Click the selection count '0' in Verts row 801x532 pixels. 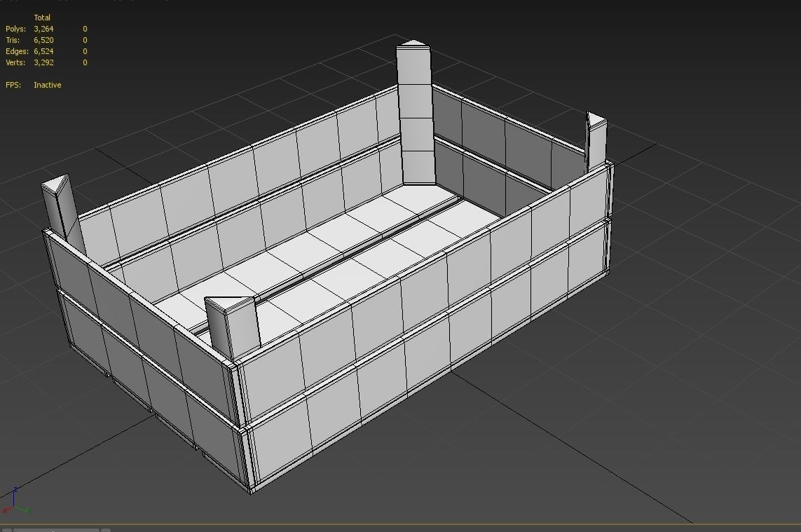click(85, 63)
